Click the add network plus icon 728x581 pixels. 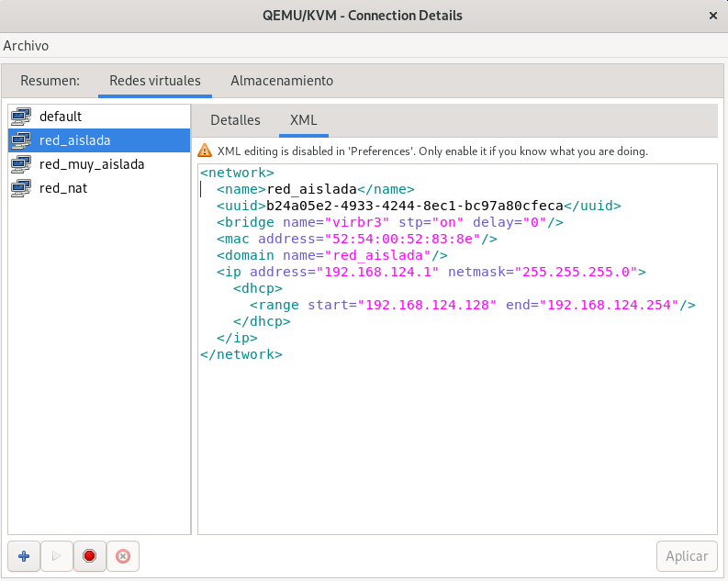(24, 556)
